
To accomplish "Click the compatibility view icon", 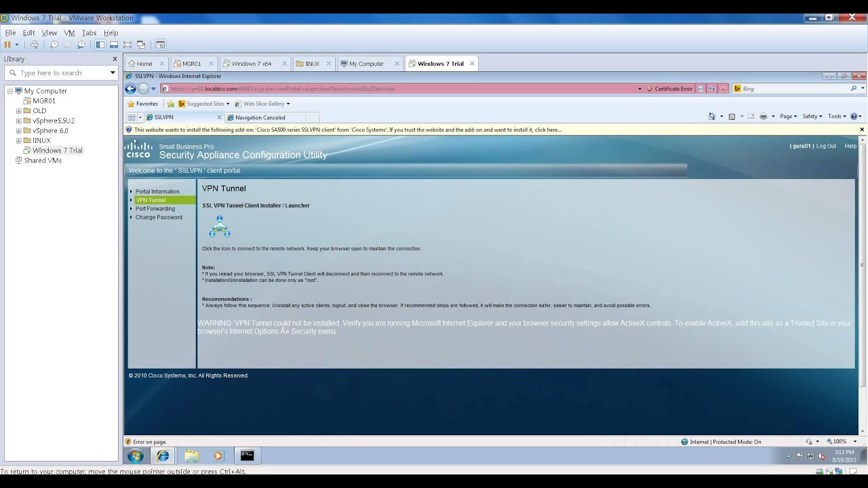I will point(701,89).
